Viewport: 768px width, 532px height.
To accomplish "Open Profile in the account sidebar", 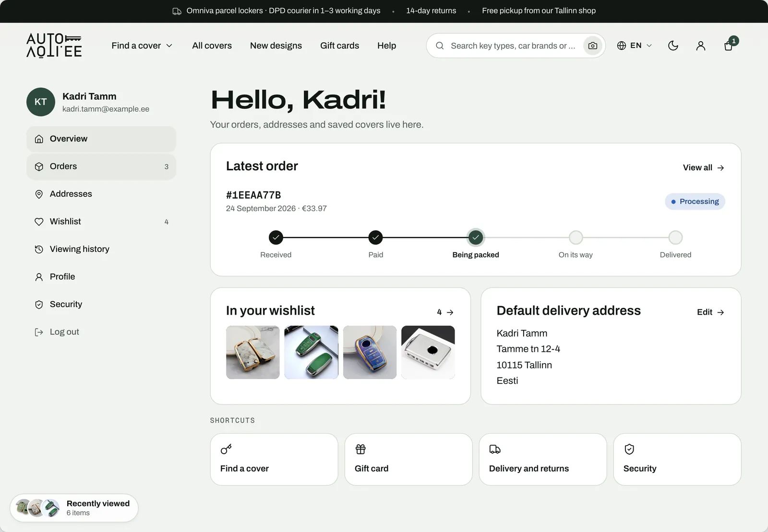I will pyautogui.click(x=101, y=277).
